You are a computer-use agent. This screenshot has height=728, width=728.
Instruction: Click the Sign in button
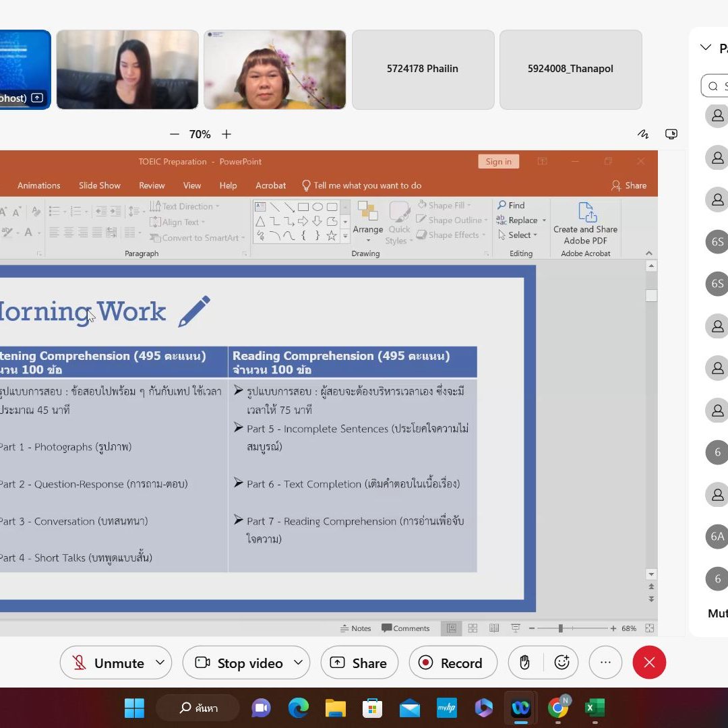pos(498,162)
